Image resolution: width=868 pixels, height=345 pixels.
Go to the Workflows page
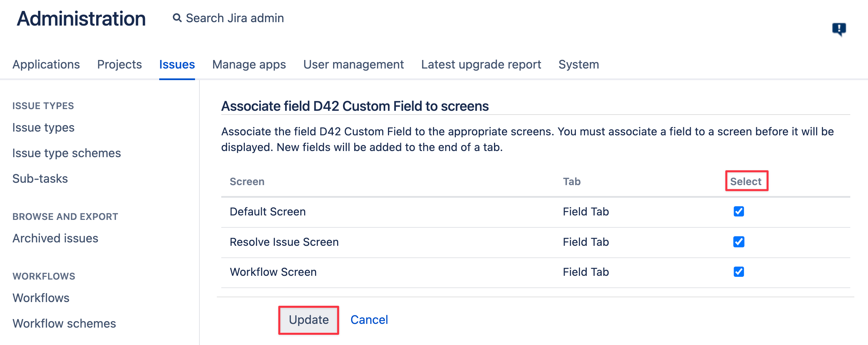[41, 298]
